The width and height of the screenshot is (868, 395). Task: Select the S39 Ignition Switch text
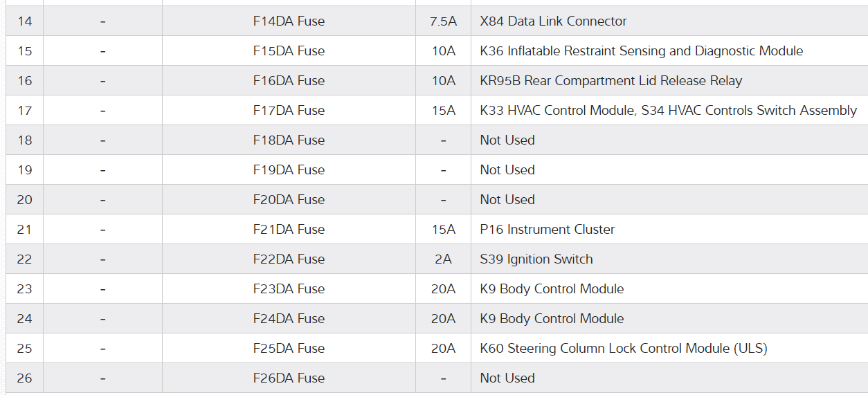pyautogui.click(x=536, y=259)
